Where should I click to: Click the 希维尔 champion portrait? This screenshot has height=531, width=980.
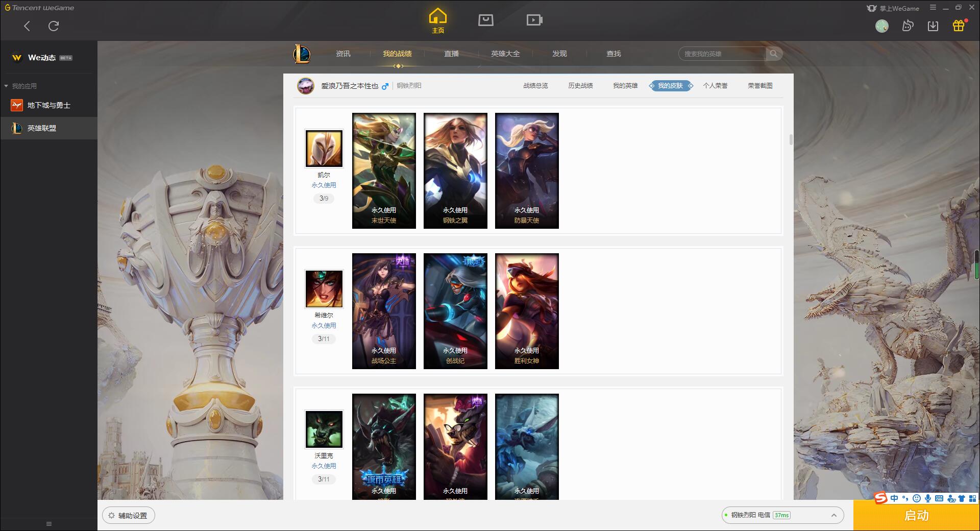[324, 289]
